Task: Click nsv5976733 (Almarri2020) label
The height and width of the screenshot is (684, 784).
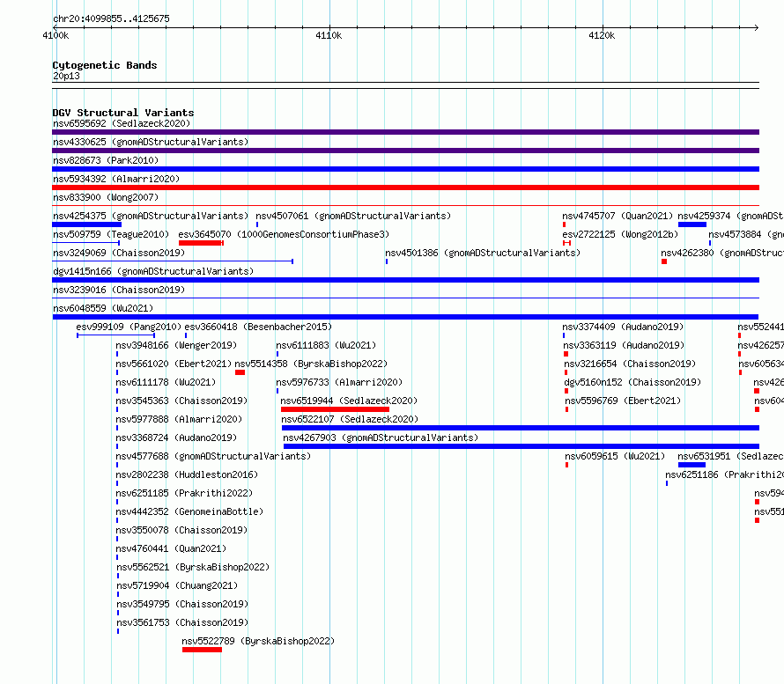Action: click(339, 382)
